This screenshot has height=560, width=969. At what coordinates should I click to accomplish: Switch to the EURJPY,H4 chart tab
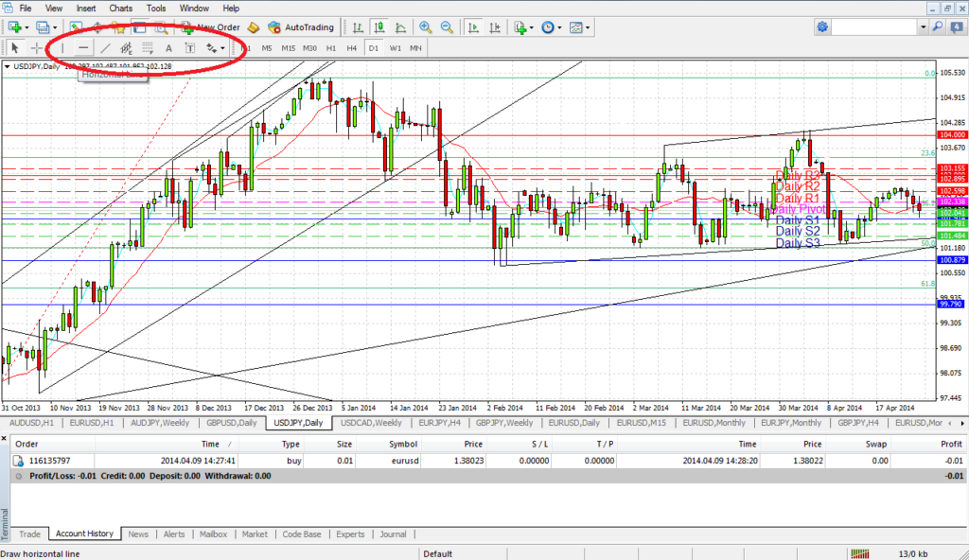coord(439,423)
